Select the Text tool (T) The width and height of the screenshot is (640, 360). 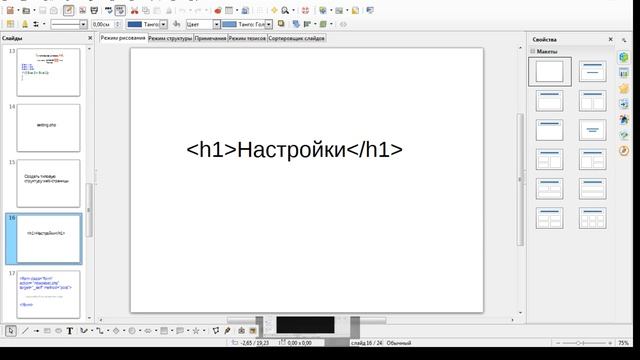[70, 331]
